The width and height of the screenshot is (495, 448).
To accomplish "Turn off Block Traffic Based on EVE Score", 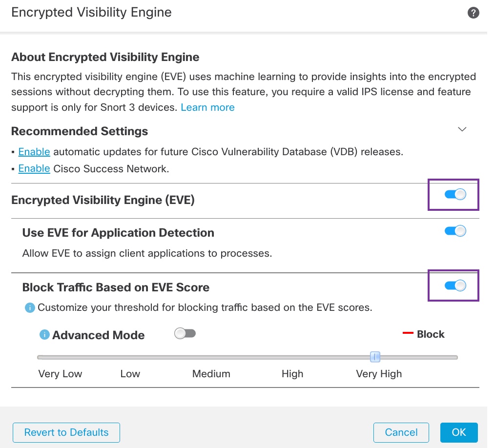I will click(x=455, y=285).
